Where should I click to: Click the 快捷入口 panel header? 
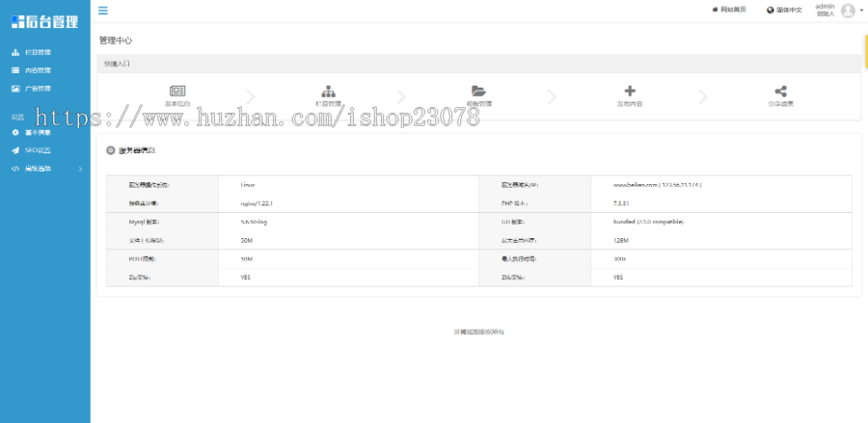point(478,64)
